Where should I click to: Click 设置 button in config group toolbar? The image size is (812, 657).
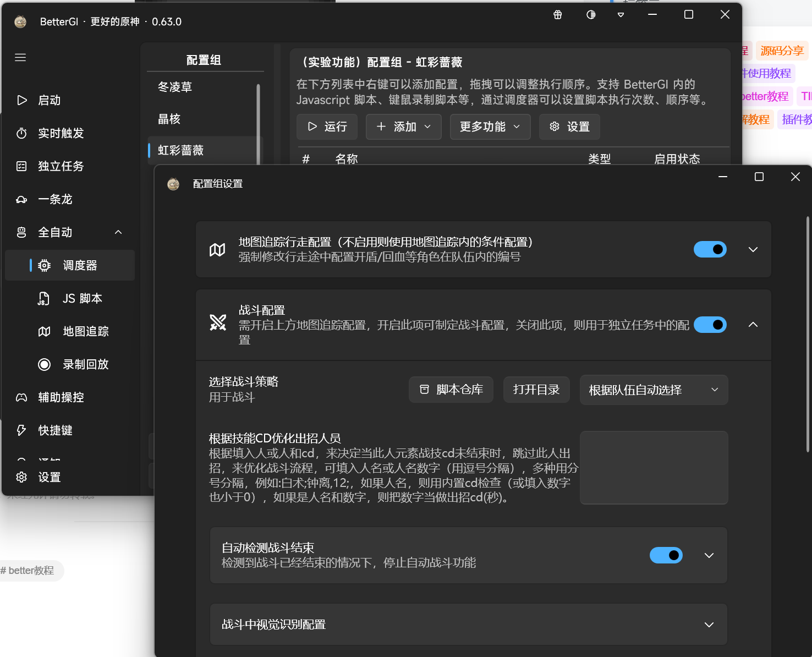click(569, 127)
